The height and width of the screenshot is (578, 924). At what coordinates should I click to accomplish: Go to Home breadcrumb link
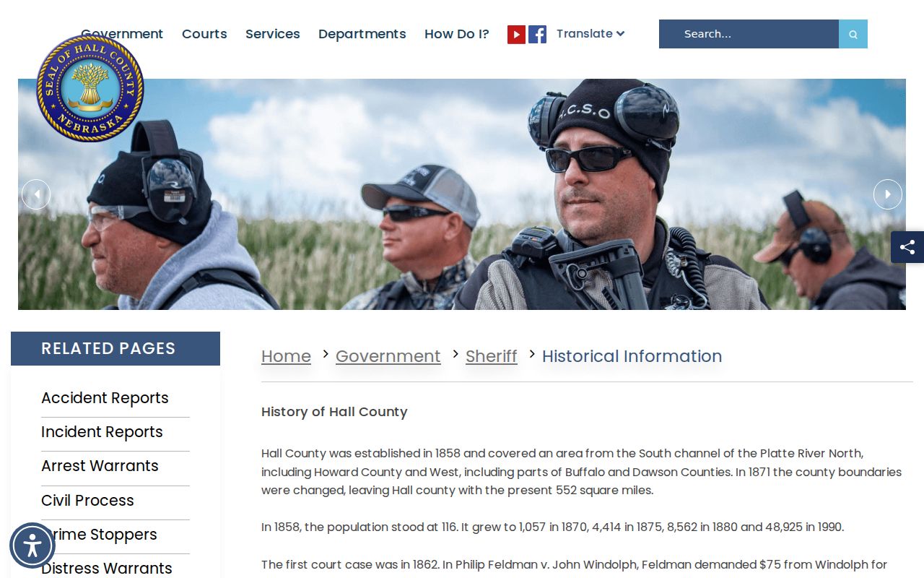click(286, 356)
